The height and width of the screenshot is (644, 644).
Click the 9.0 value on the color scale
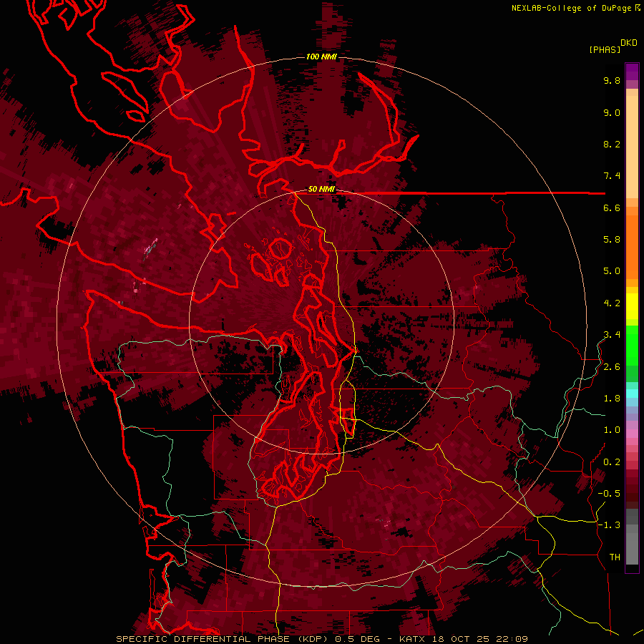(x=612, y=112)
